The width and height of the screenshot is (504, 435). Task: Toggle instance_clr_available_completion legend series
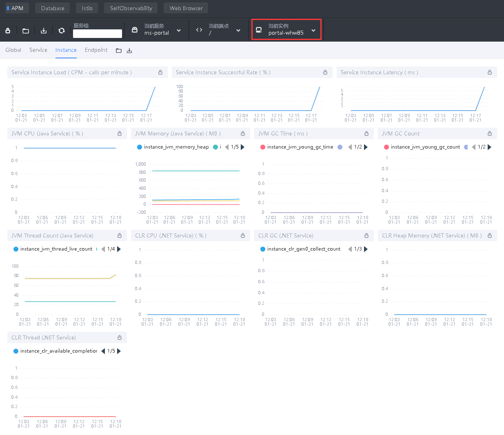(x=56, y=351)
